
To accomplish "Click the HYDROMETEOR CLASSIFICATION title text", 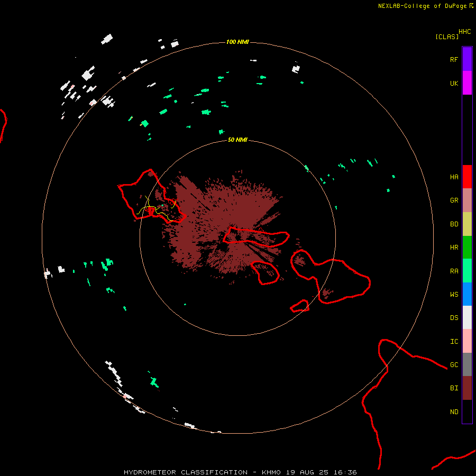I will point(186,472).
